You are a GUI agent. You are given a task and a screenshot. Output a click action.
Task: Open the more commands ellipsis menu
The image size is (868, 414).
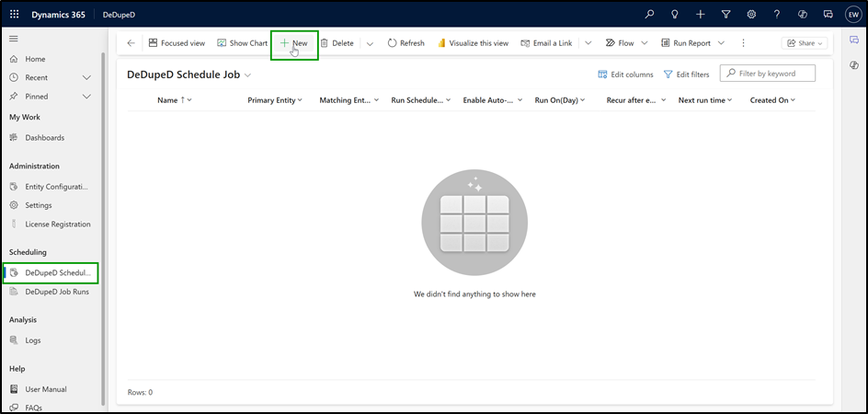pyautogui.click(x=743, y=43)
